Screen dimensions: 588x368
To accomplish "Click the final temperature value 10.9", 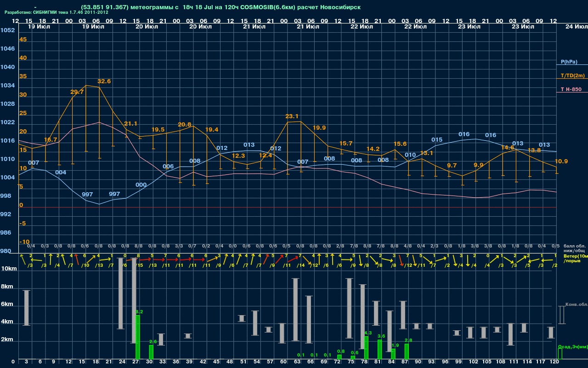I will click(561, 161).
